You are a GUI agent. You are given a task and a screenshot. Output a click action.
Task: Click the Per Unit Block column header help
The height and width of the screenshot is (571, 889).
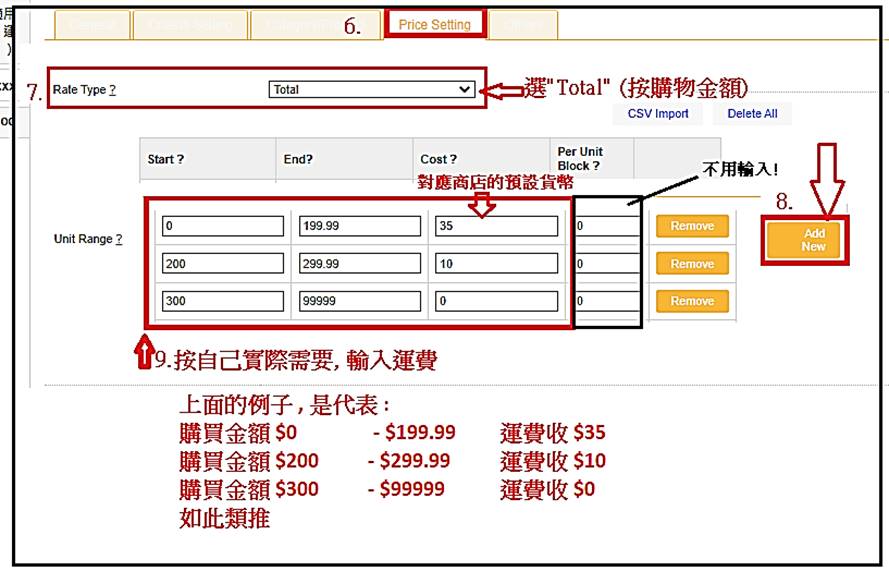[x=596, y=166]
